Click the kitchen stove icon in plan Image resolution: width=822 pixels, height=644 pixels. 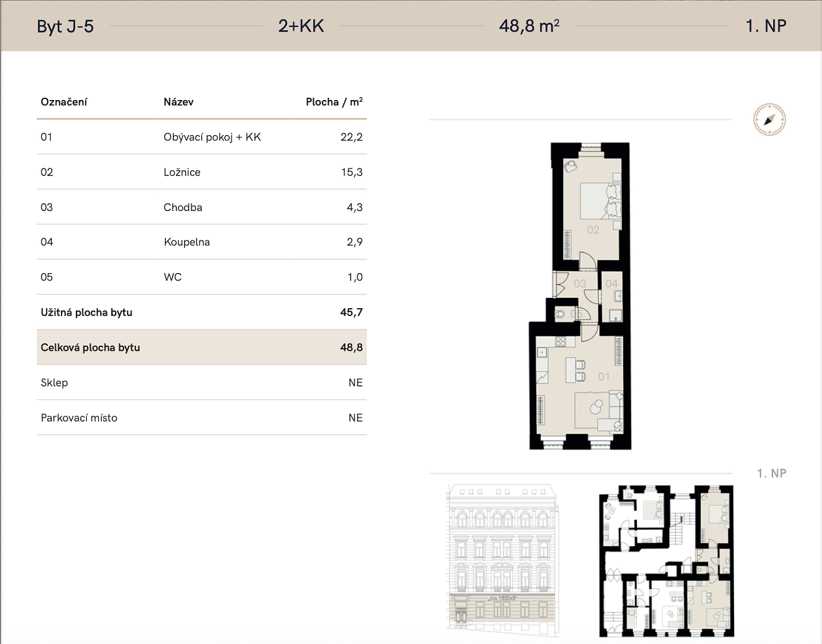[x=560, y=342]
